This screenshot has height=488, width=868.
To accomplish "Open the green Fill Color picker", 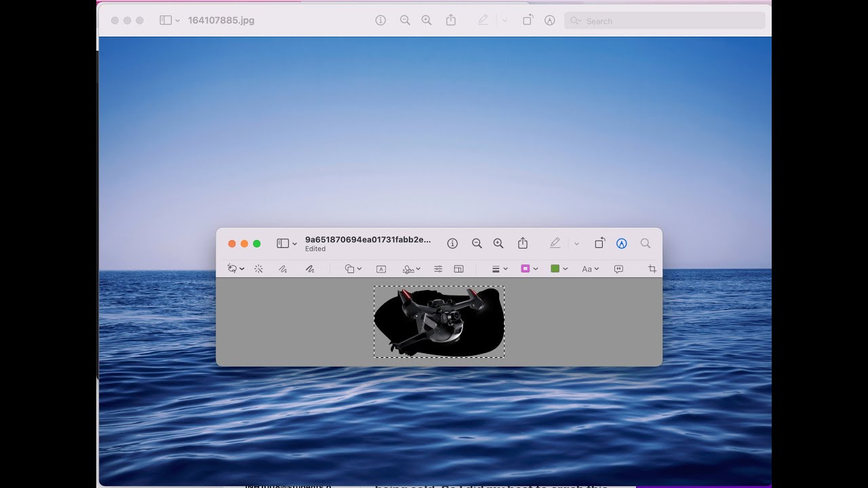I will [x=559, y=269].
